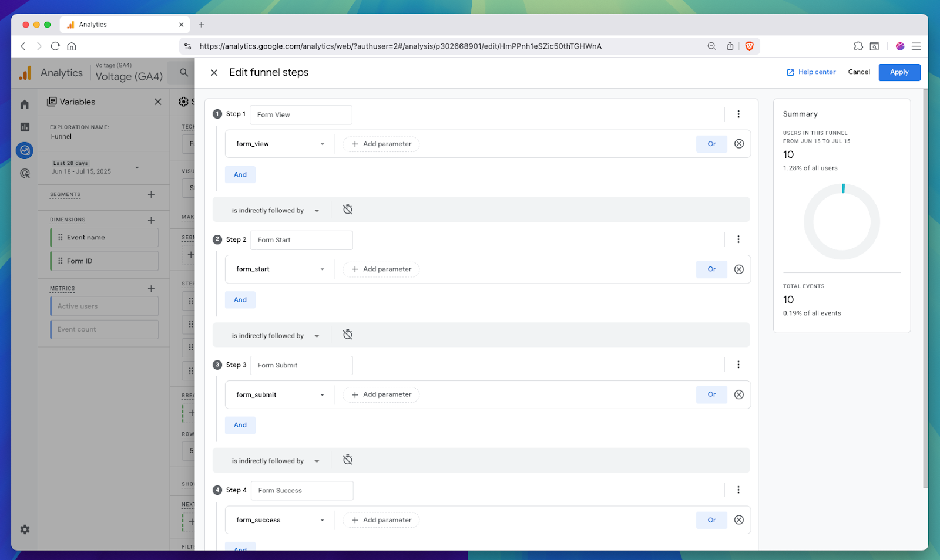This screenshot has width=940, height=560.
Task: Change follow type after Step 1
Action: click(x=275, y=210)
